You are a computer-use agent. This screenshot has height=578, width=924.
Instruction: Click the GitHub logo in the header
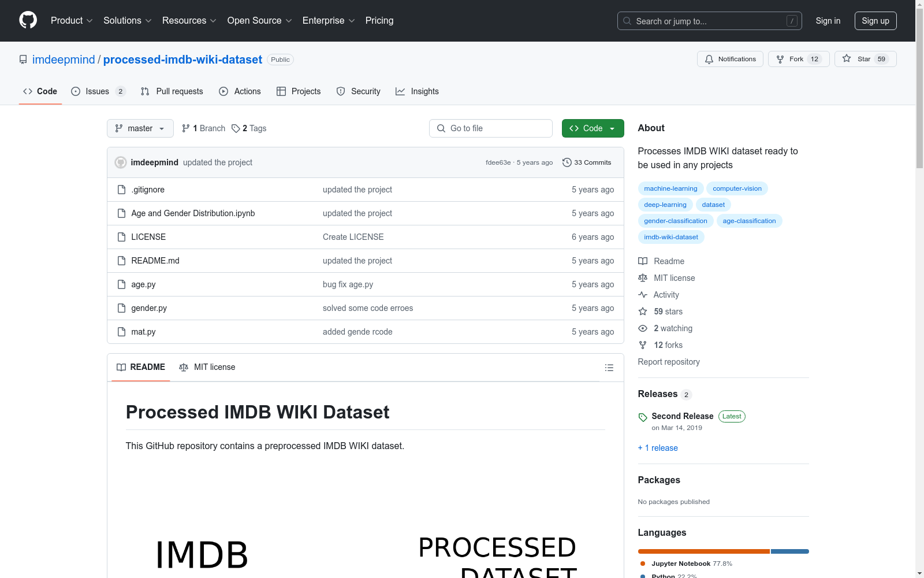coord(28,20)
